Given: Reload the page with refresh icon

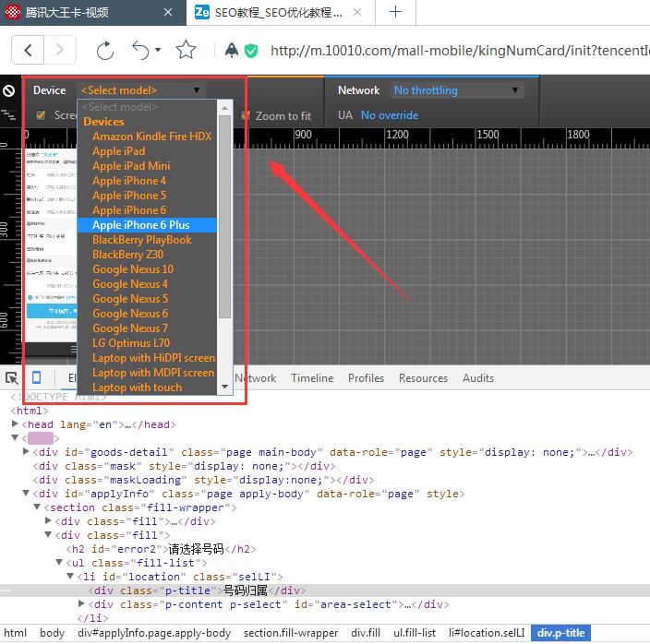Looking at the screenshot, I should 105,50.
